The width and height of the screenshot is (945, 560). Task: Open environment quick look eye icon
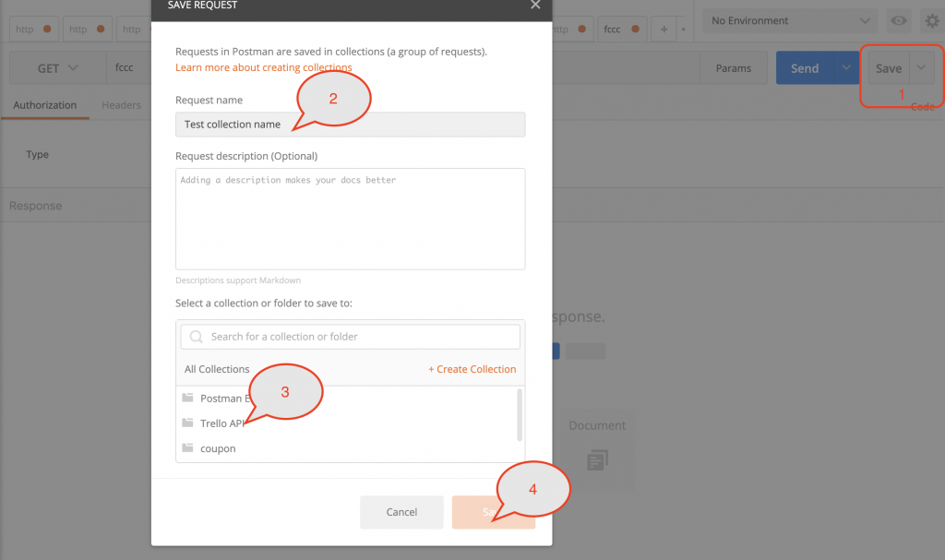click(x=896, y=20)
